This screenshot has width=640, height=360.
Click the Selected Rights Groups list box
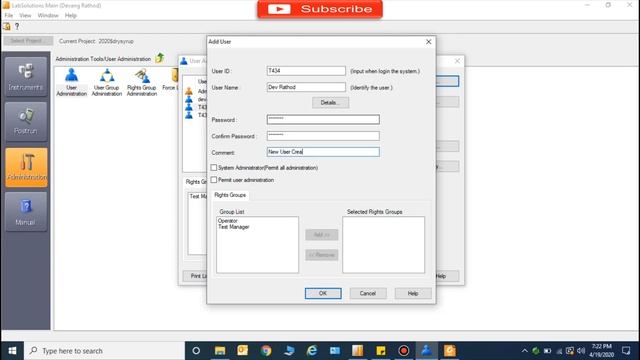tap(383, 245)
